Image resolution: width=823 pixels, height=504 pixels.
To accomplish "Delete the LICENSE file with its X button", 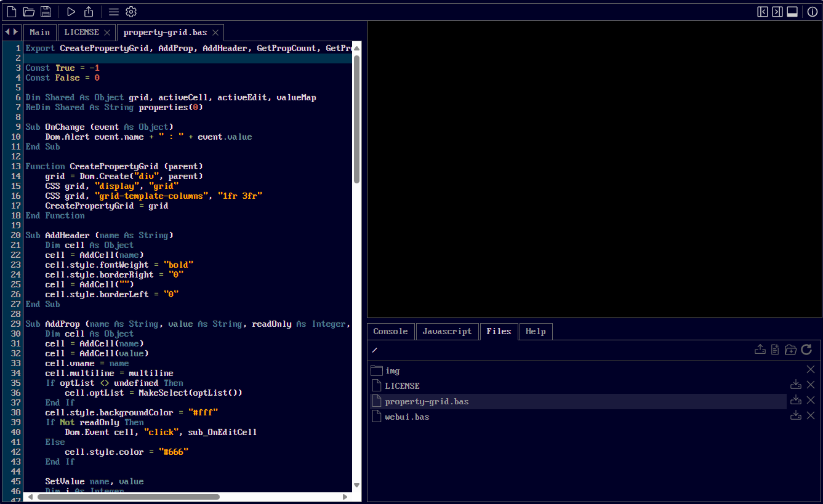I will click(x=811, y=385).
